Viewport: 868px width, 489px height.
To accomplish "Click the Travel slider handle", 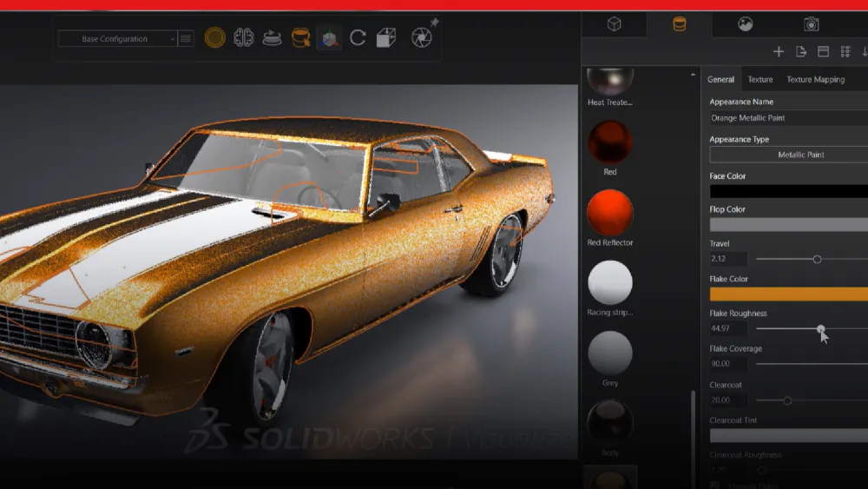I will 817,259.
